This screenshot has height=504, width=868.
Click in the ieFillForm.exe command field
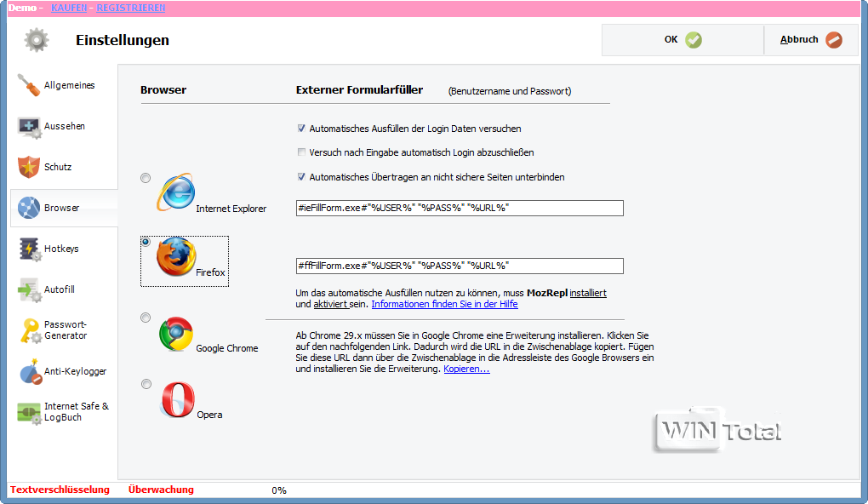460,209
